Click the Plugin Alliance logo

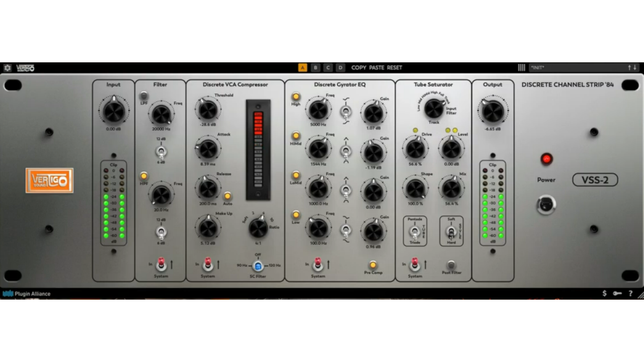pyautogui.click(x=27, y=294)
